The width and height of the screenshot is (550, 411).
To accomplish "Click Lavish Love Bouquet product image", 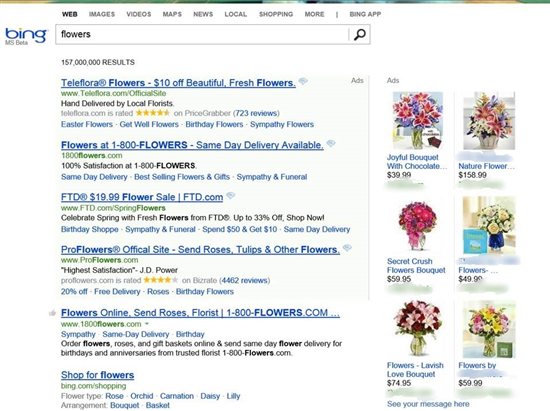I will [417, 328].
